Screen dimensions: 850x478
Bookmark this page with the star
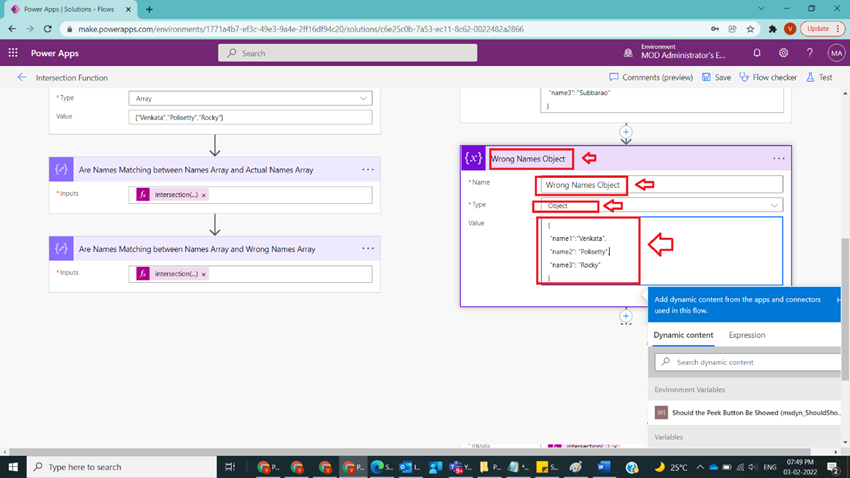pos(750,29)
